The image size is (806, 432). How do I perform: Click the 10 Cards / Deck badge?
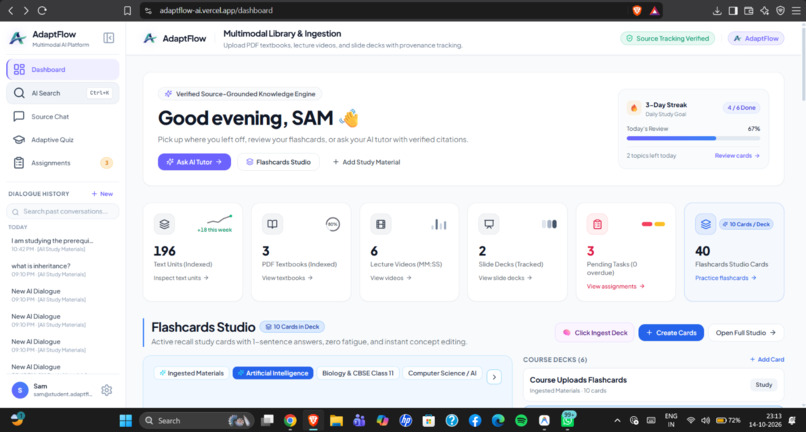(x=746, y=224)
